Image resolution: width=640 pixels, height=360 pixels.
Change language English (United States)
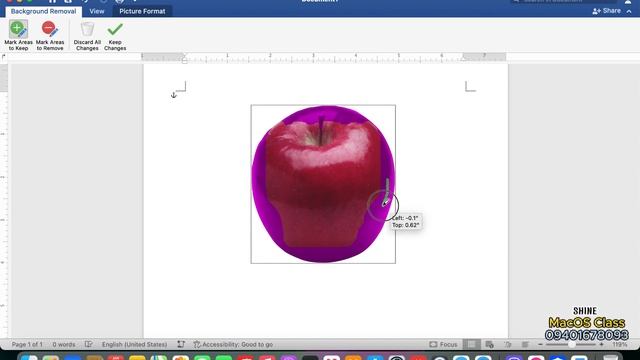click(134, 344)
